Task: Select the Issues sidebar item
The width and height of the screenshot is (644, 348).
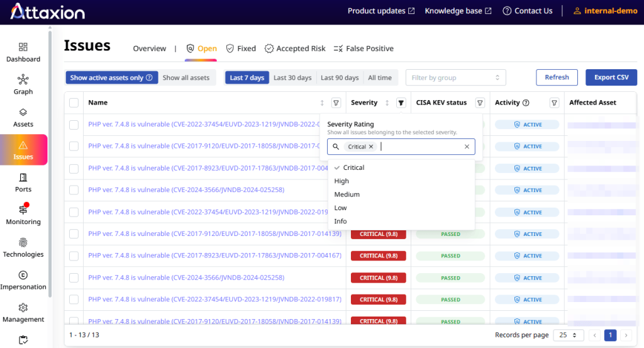Action: point(23,150)
